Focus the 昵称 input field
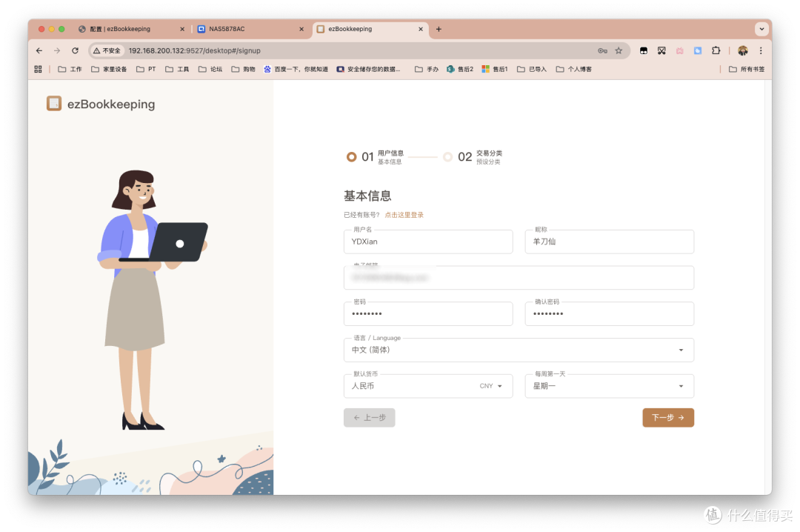800x532 pixels. click(x=609, y=242)
